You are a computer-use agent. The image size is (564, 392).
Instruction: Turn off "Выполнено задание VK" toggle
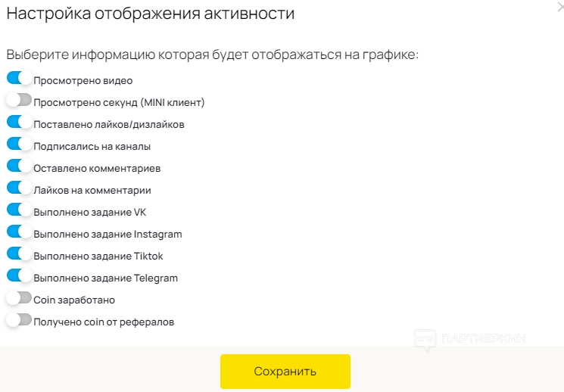tap(19, 210)
